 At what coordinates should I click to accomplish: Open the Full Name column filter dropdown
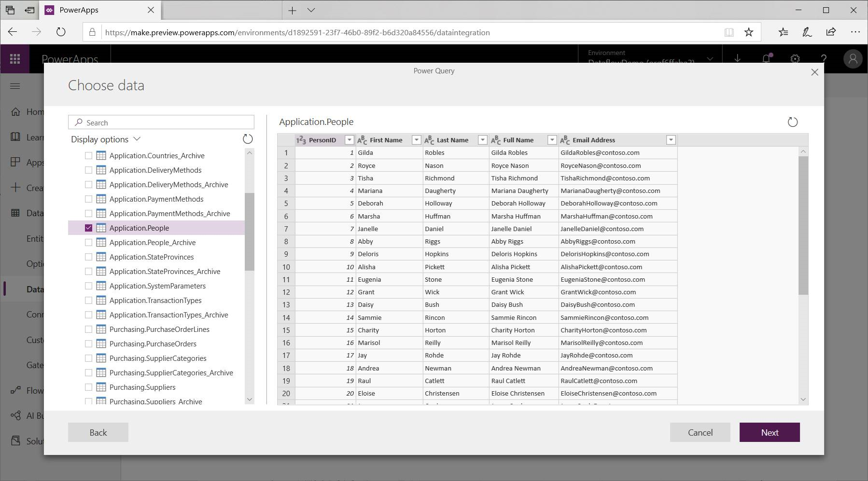tap(552, 140)
